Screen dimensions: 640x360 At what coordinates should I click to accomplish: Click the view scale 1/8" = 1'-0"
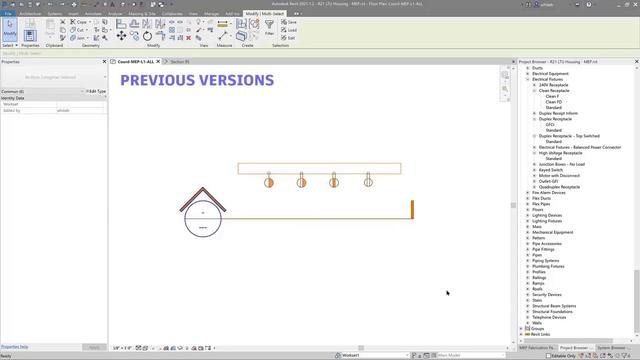pyautogui.click(x=122, y=348)
